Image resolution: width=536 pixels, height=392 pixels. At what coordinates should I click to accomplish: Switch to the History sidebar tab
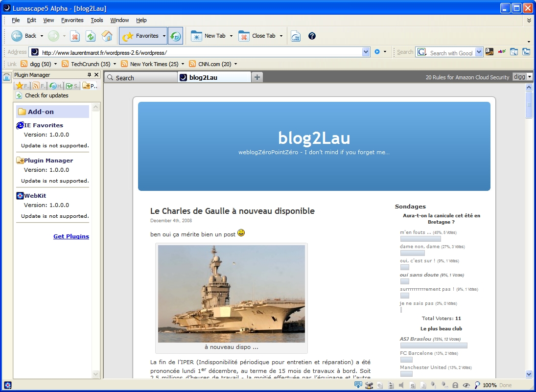(55, 86)
